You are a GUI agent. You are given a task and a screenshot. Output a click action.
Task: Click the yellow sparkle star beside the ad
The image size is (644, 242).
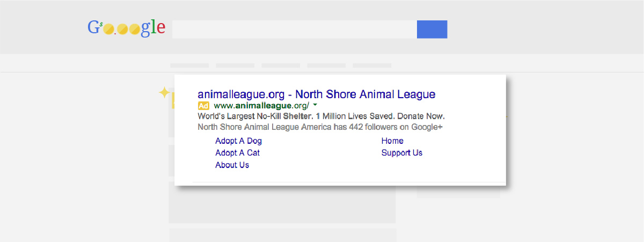[164, 93]
